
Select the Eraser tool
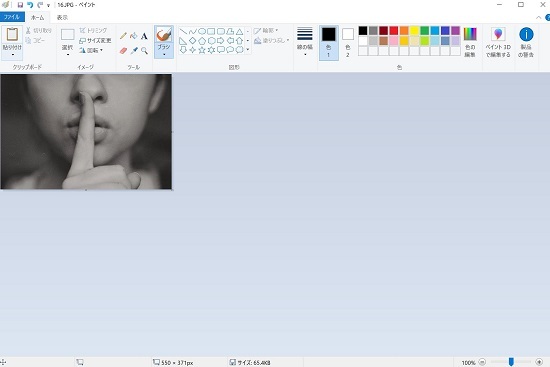pos(123,51)
